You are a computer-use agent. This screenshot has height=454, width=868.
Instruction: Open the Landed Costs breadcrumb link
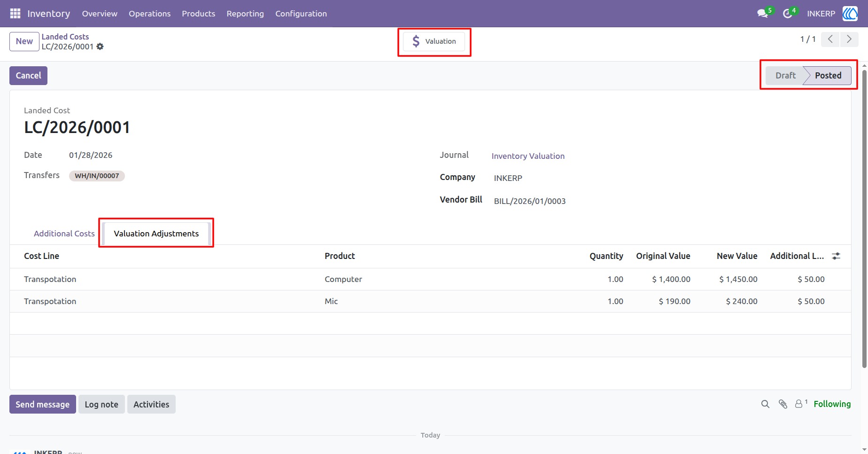pyautogui.click(x=65, y=37)
